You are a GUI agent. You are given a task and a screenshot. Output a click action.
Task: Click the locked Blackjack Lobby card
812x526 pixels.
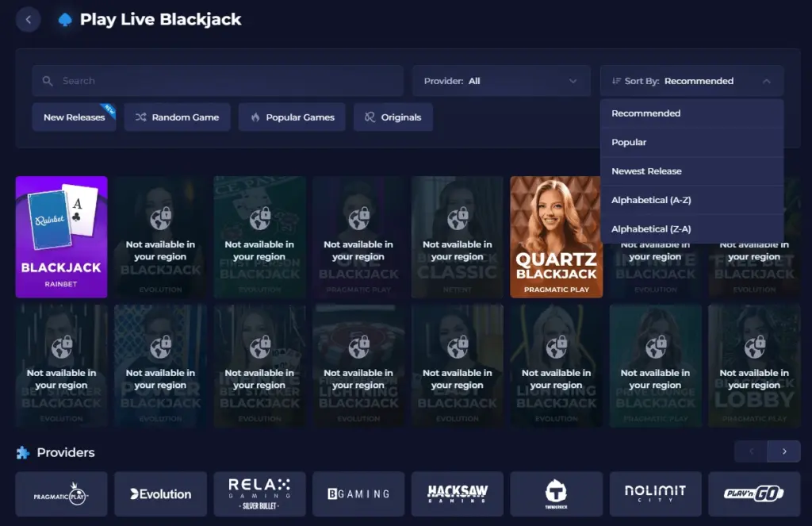[x=755, y=366]
